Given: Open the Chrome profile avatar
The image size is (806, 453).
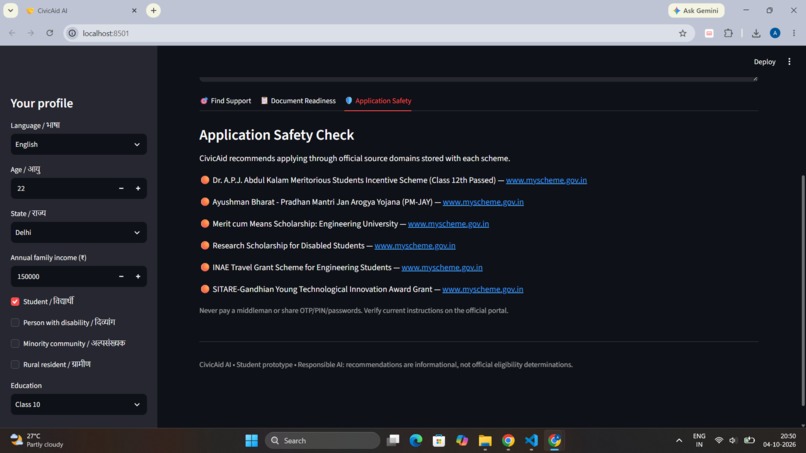Looking at the screenshot, I should (x=775, y=33).
